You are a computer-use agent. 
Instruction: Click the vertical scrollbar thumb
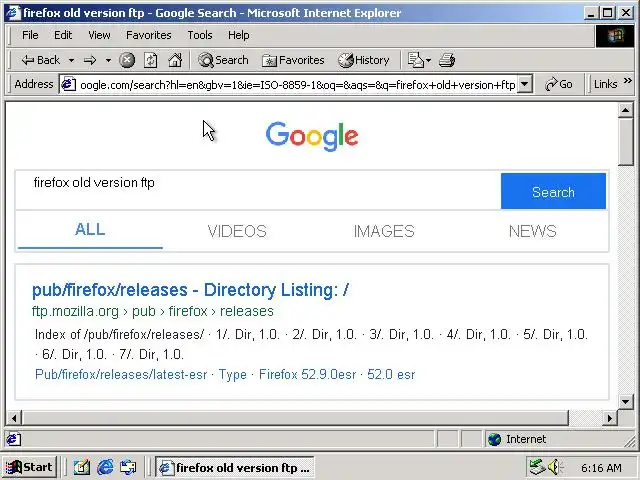point(625,142)
